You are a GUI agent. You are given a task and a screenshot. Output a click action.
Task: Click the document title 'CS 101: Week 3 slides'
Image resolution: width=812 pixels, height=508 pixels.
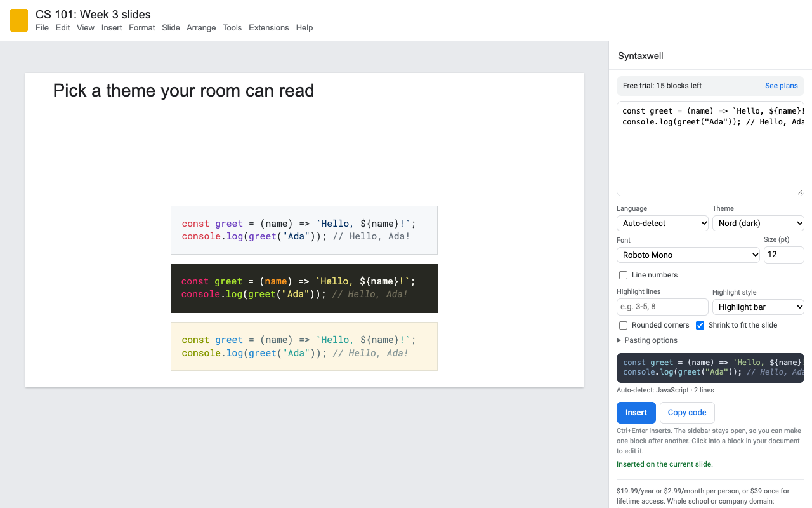93,15
